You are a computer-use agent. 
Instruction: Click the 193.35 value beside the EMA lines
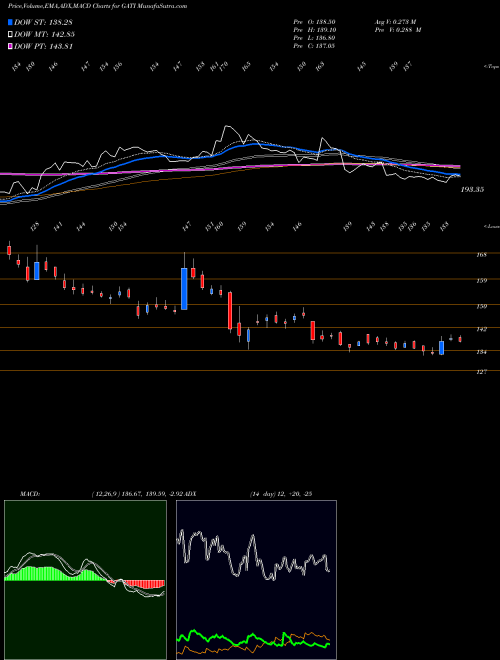(472, 190)
